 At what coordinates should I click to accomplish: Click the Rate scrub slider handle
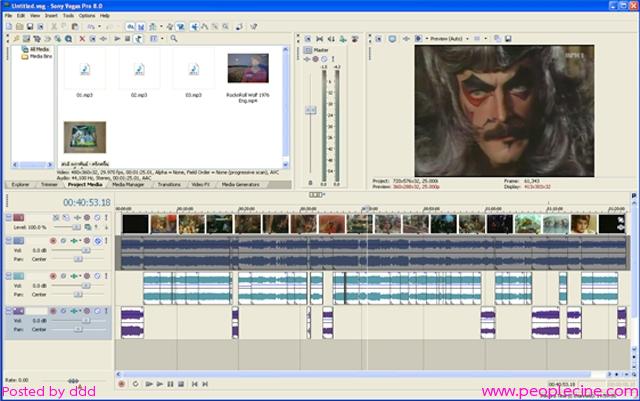[x=73, y=381]
